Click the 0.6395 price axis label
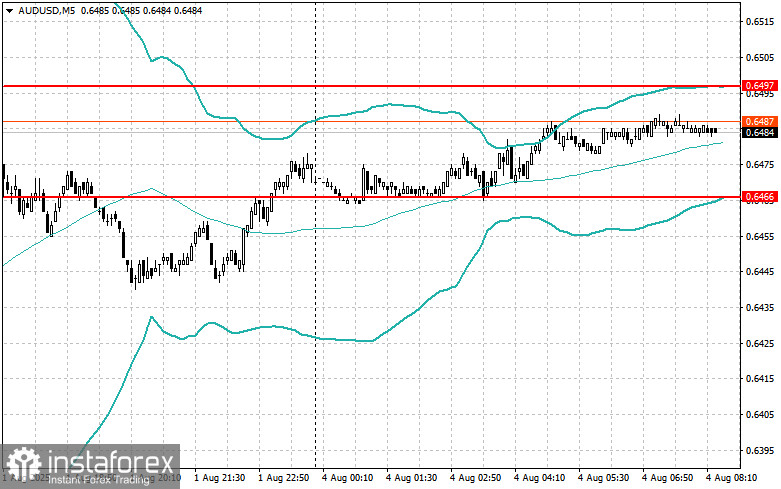This screenshot has width=781, height=489. (x=760, y=450)
